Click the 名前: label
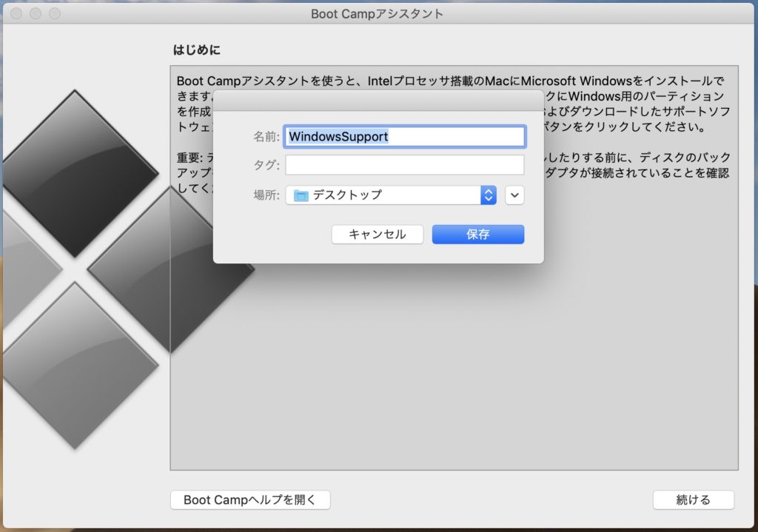The image size is (758, 532). click(266, 137)
